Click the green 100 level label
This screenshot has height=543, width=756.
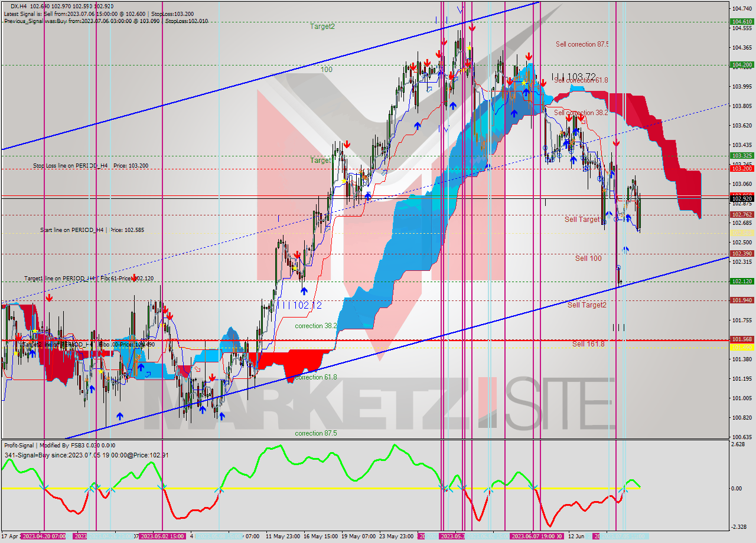click(x=326, y=70)
